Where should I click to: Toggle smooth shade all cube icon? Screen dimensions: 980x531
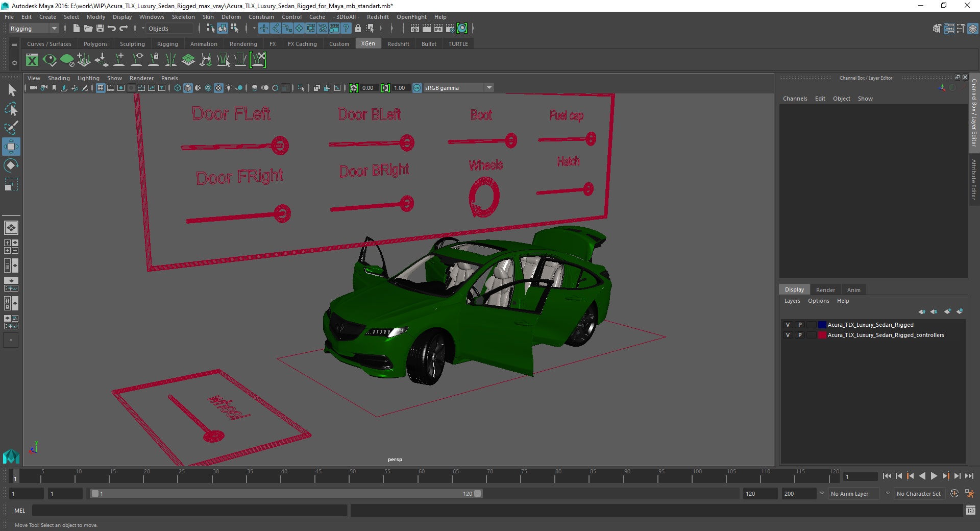(188, 88)
